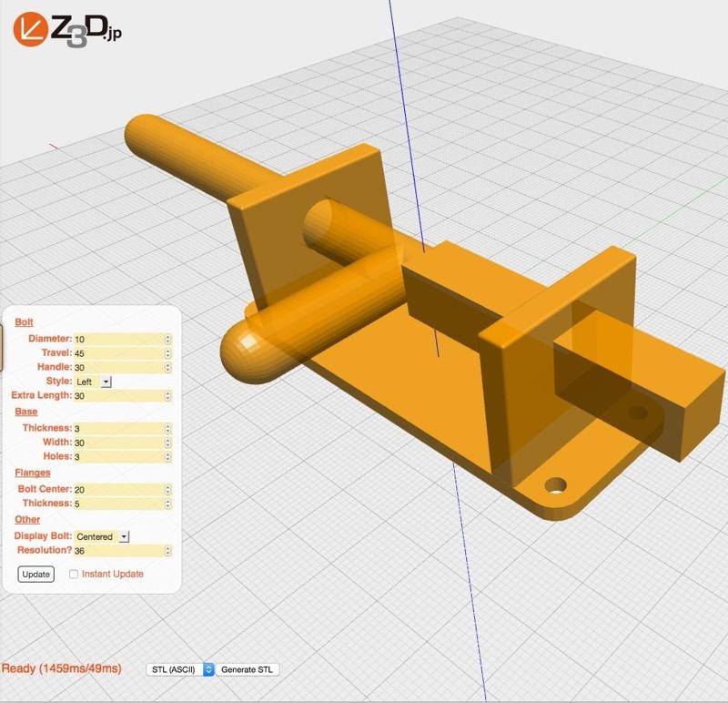The height and width of the screenshot is (703, 728).
Task: Open the Style dropdown showing Left
Action: click(x=93, y=382)
